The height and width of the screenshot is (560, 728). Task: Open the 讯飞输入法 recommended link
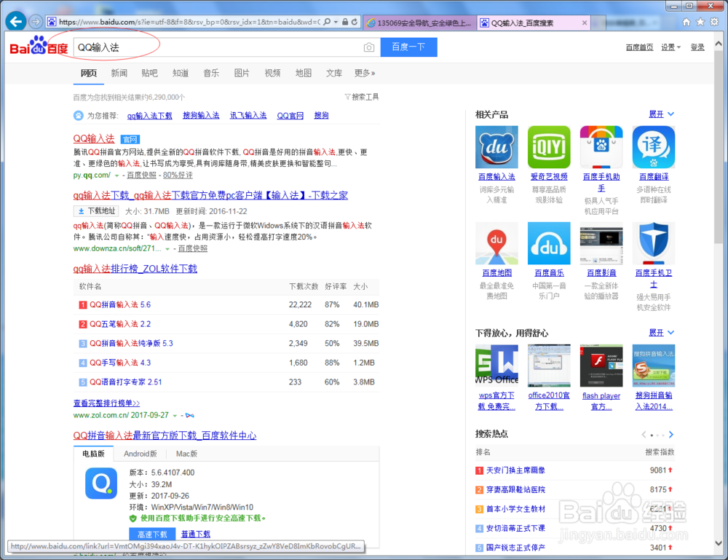coord(248,116)
